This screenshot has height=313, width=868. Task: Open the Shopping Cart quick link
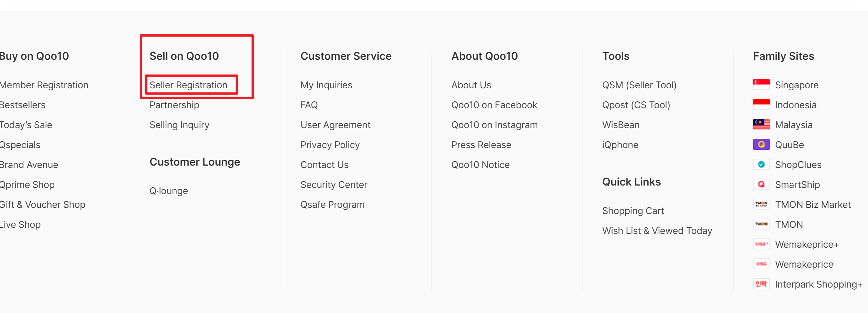tap(633, 210)
